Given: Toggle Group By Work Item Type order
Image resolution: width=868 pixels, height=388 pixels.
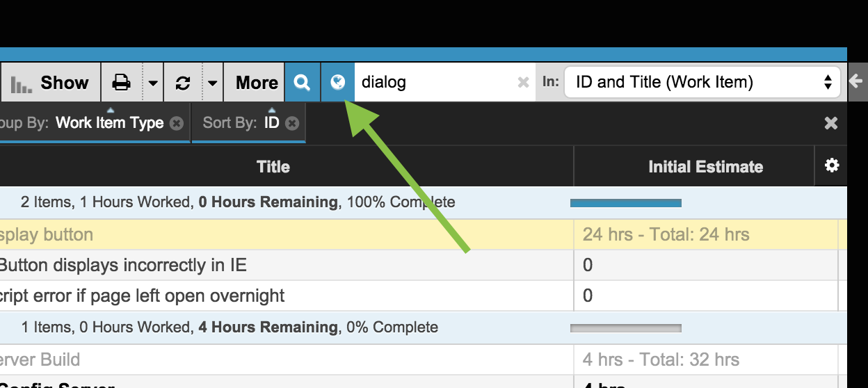Looking at the screenshot, I should pos(109,122).
